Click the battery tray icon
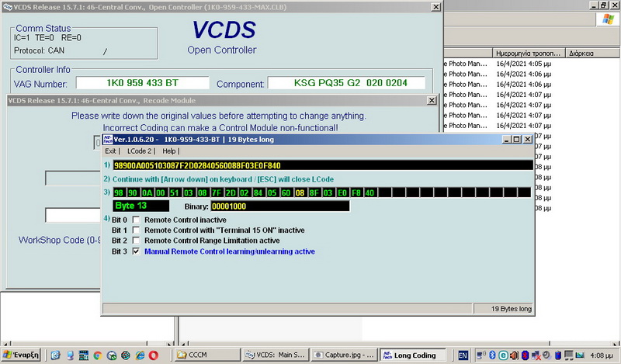Image resolution: width=621 pixels, height=364 pixels. tap(558, 355)
